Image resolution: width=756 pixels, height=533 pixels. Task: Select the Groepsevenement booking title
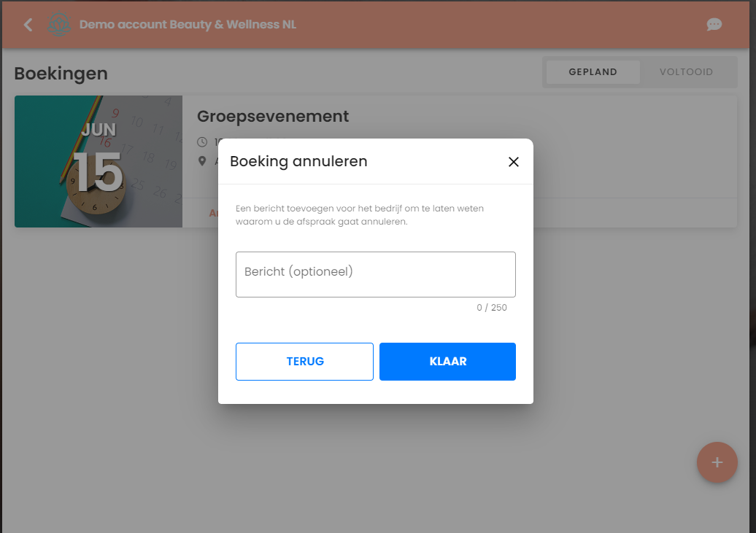[x=273, y=116]
